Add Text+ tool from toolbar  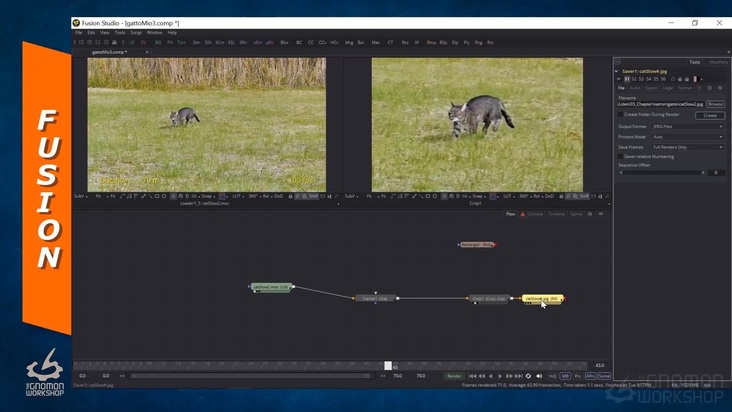pos(181,42)
